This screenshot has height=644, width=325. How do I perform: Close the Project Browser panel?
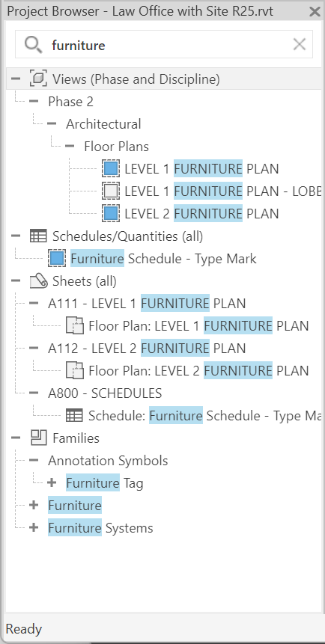point(315,11)
